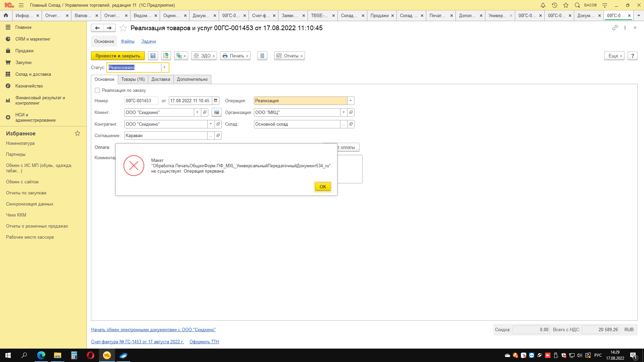Open CRM и маркетинг section

tap(33, 39)
